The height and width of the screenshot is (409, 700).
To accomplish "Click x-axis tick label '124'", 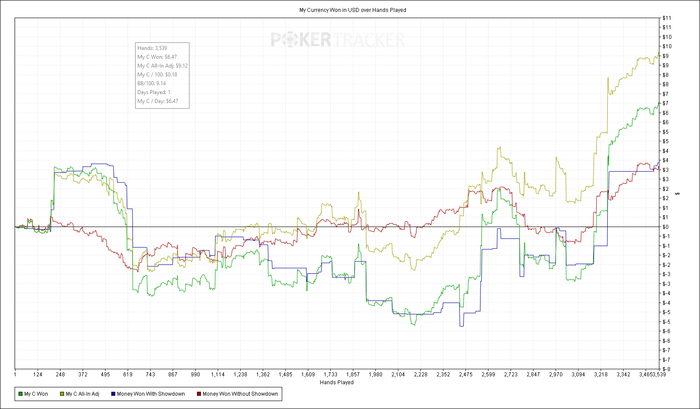I will point(38,375).
